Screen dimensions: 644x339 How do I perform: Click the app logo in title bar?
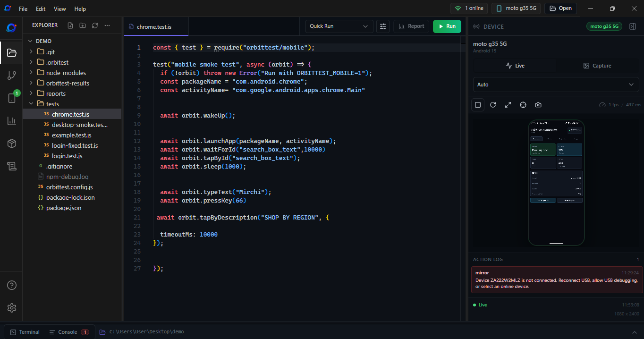8,8
